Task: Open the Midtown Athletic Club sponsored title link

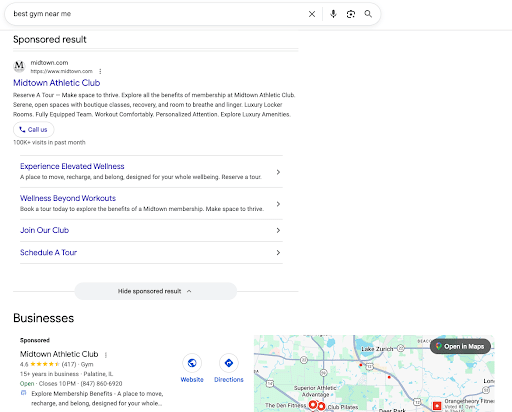Action: pos(57,83)
